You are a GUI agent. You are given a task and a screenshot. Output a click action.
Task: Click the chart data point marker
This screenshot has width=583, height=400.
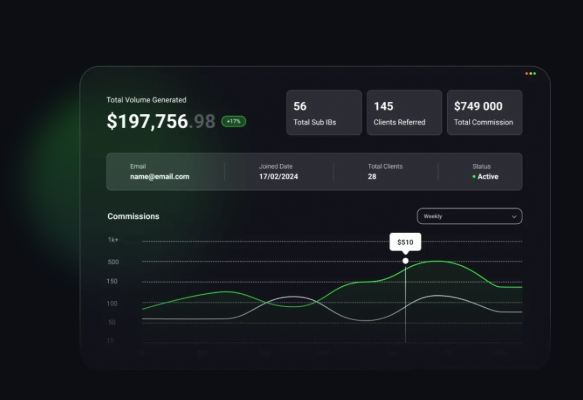pyautogui.click(x=405, y=261)
